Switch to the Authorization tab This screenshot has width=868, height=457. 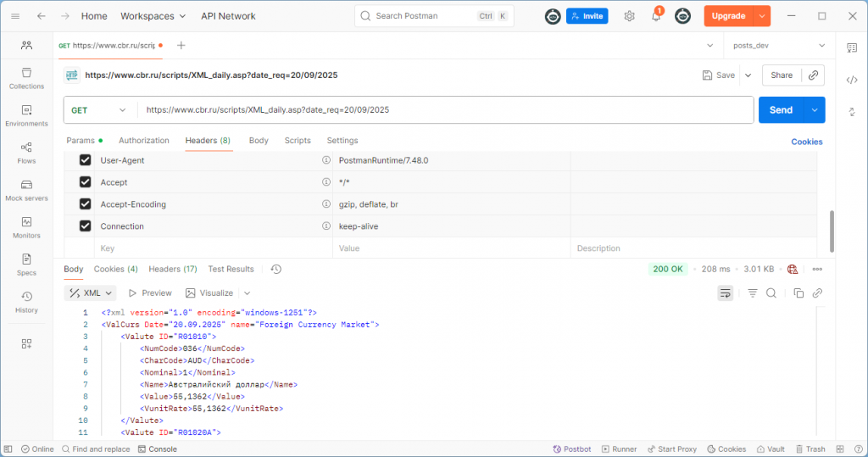click(x=144, y=141)
